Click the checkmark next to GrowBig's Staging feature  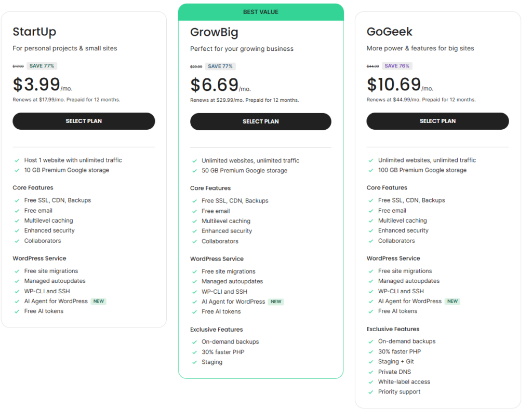click(193, 362)
